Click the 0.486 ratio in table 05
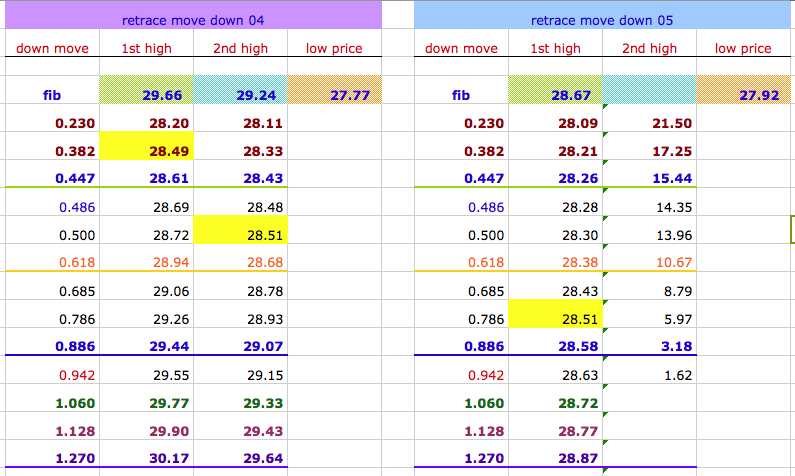 (x=486, y=207)
